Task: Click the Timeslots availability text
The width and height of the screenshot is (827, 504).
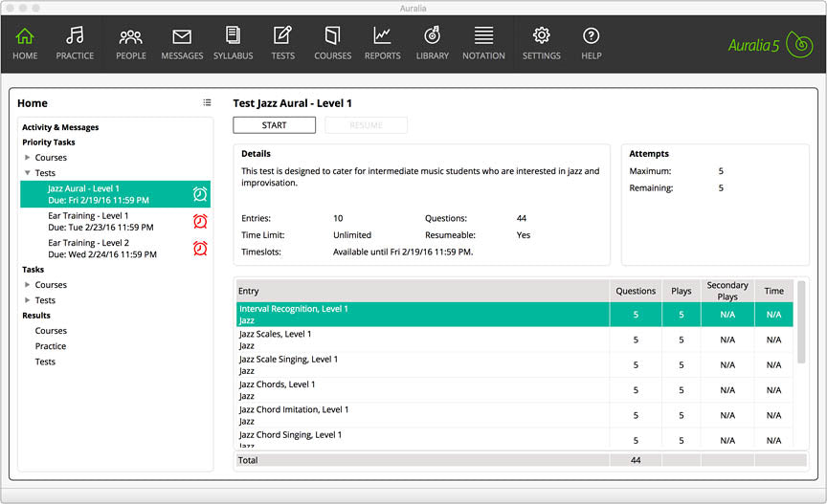Action: pos(403,252)
